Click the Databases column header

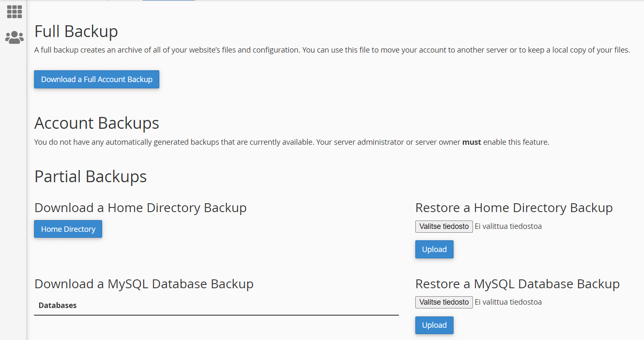click(x=58, y=305)
